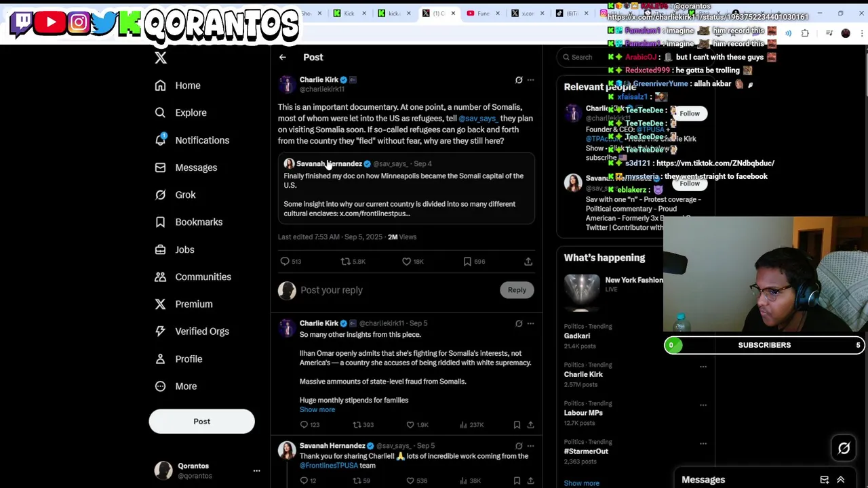The height and width of the screenshot is (488, 868).
Task: Click the floating Grok button
Action: tap(844, 448)
